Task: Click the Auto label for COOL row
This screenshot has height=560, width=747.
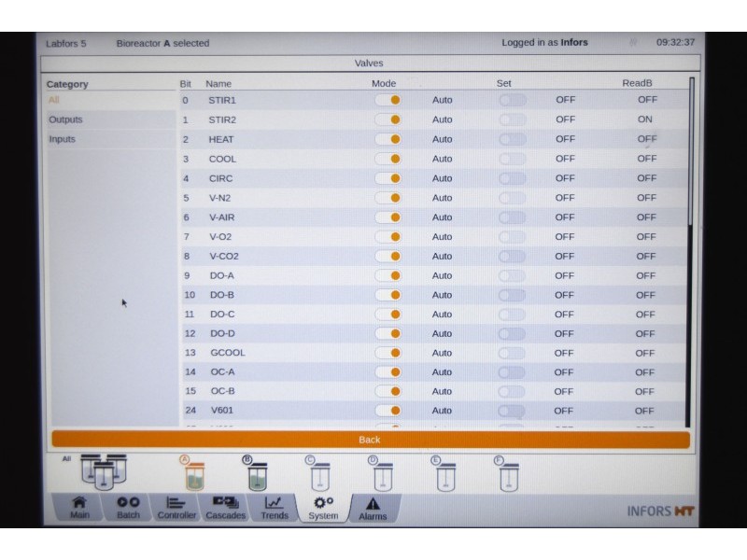Action: pos(442,159)
